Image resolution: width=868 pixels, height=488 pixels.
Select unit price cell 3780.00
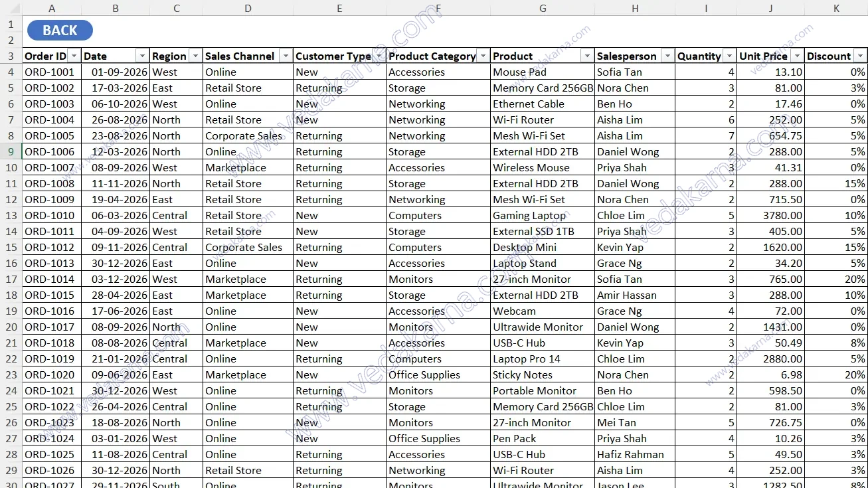click(x=770, y=216)
